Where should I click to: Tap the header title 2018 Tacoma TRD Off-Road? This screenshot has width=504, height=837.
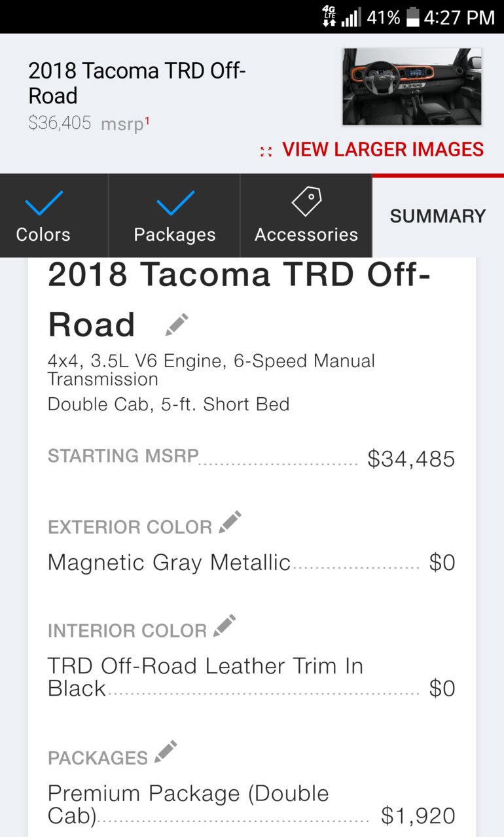click(x=137, y=83)
